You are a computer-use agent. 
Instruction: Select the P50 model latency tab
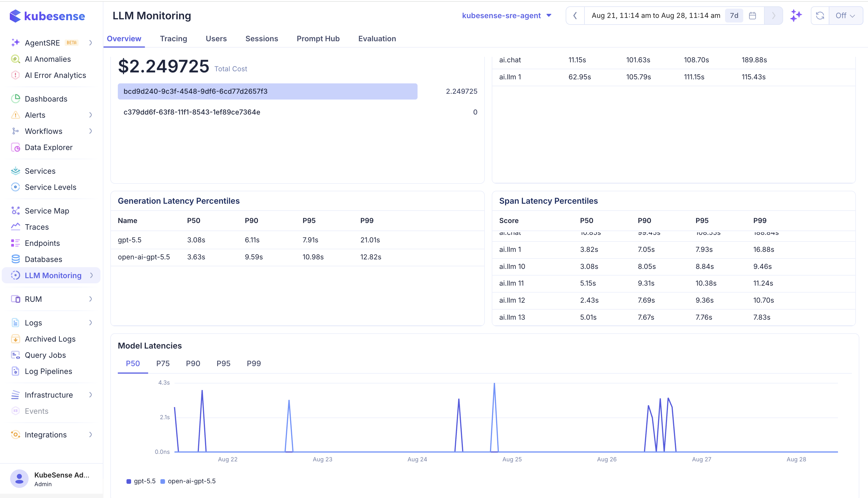pyautogui.click(x=133, y=363)
